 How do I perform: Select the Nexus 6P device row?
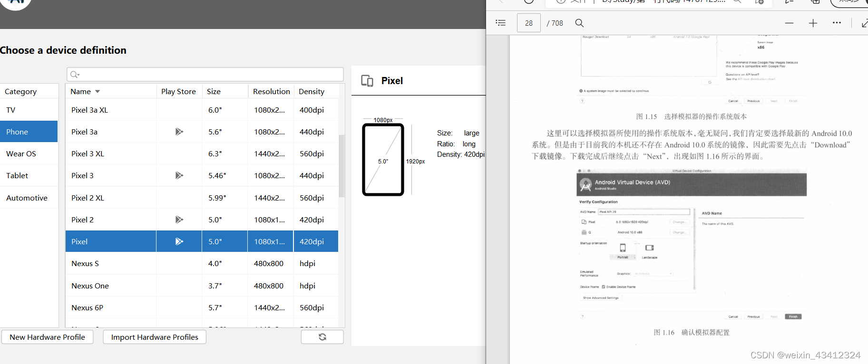tap(202, 307)
